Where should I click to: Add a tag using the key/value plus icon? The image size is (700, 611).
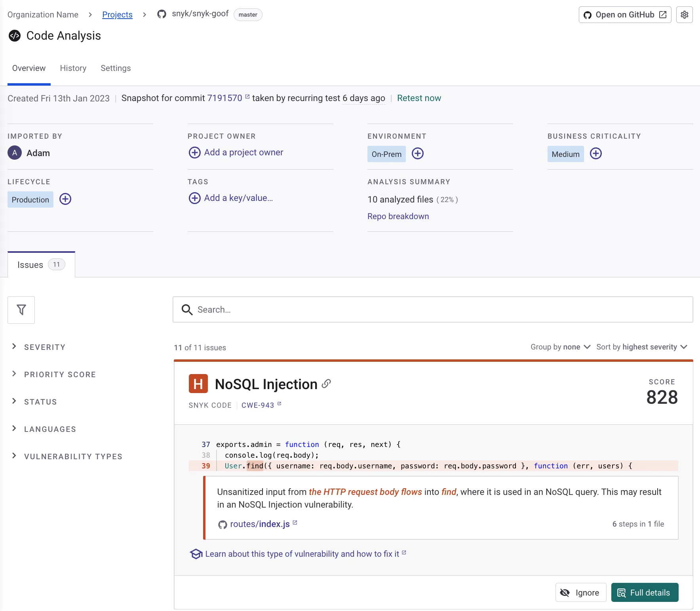tap(194, 198)
